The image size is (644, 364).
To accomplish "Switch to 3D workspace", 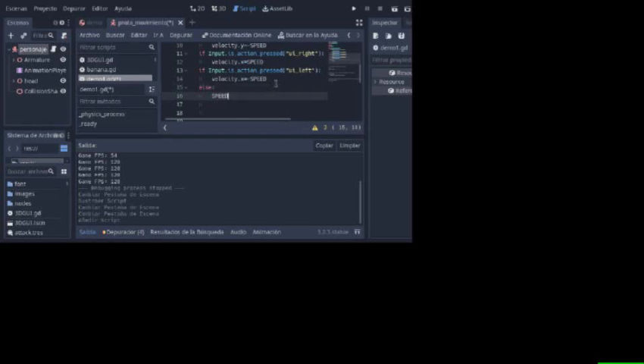I will coord(218,8).
